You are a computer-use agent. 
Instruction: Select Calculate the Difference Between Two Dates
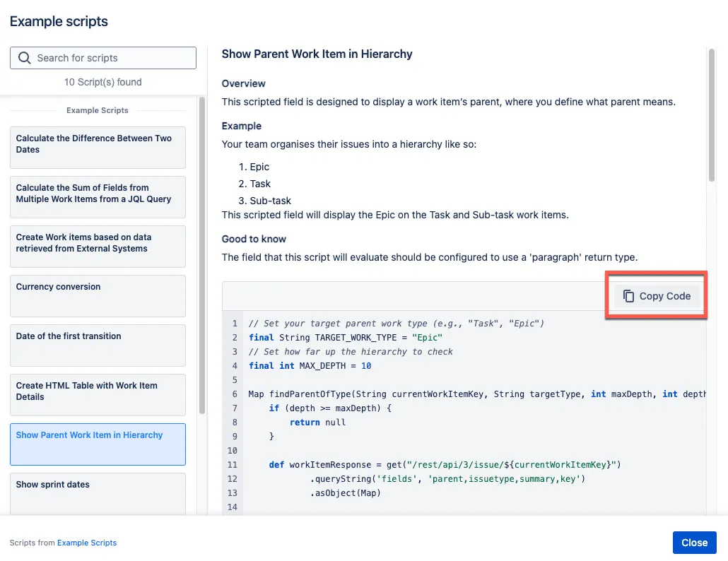pos(98,148)
